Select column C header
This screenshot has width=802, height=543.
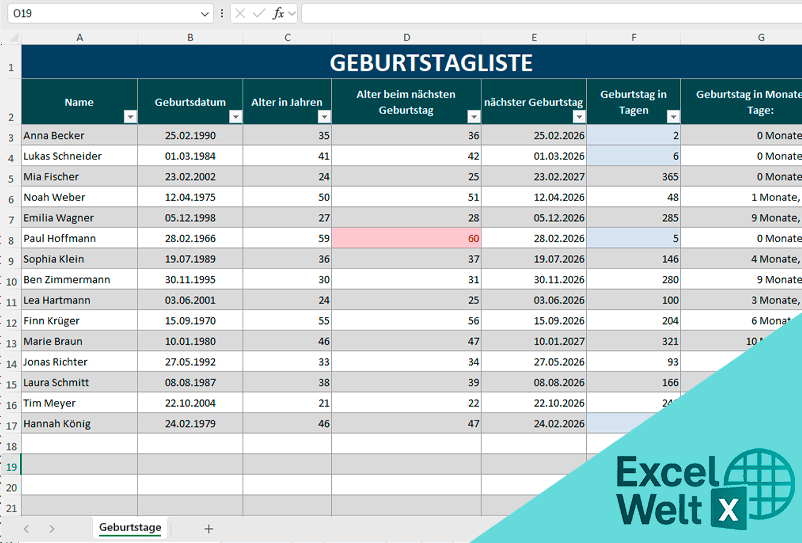pos(287,38)
